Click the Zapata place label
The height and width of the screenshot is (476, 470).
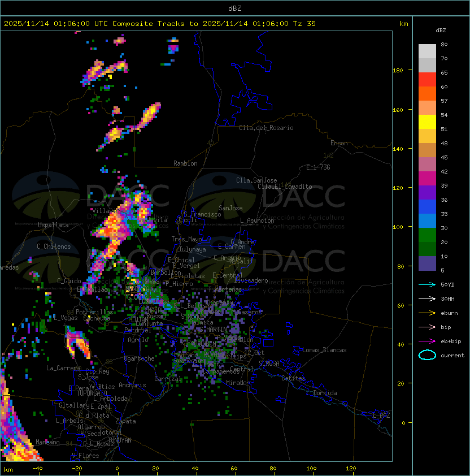pos(125,421)
